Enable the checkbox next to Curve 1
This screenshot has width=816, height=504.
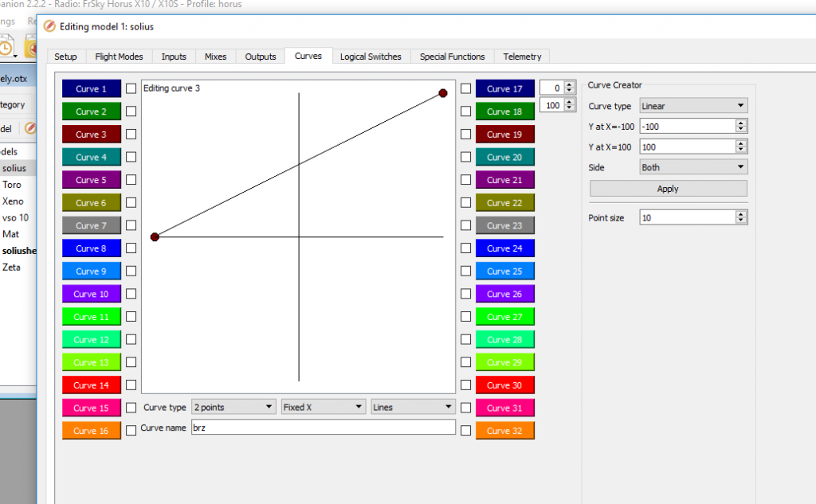[131, 89]
